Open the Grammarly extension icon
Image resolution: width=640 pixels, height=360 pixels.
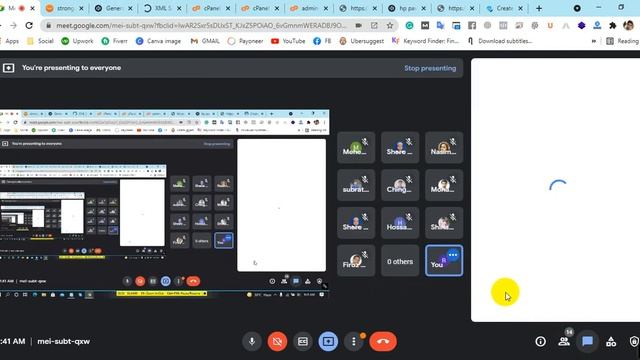click(x=409, y=25)
